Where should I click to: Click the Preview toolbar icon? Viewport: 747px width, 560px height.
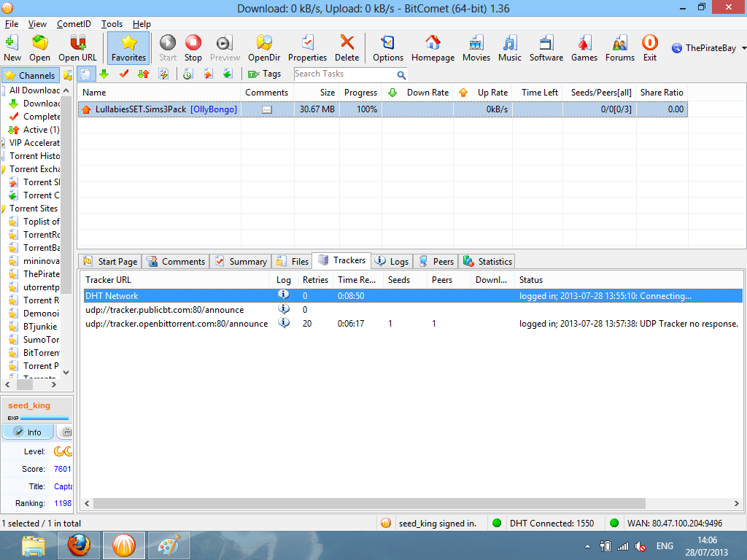225,48
